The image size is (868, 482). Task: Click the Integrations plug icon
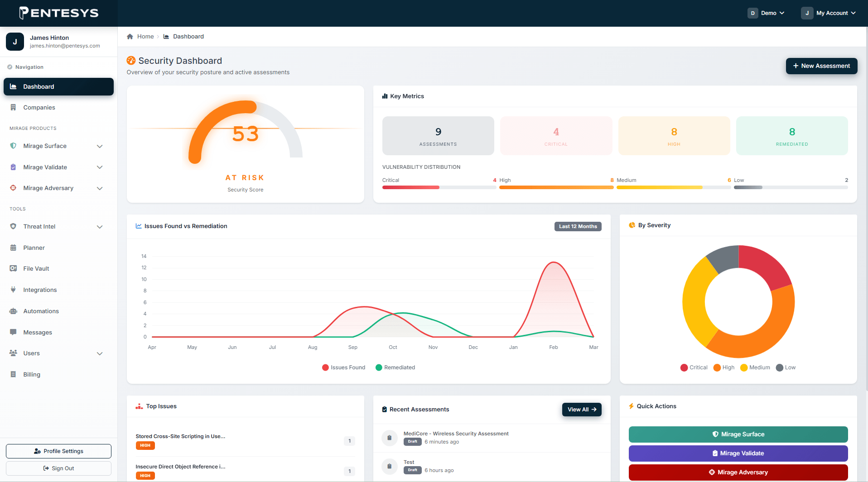[x=13, y=290]
